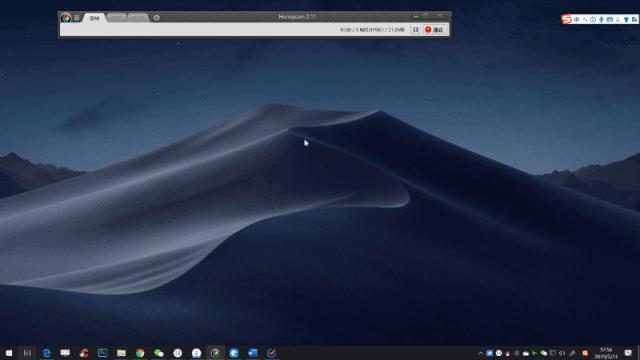Open Photoshop from the taskbar
This screenshot has width=640, height=360.
pos(102,353)
